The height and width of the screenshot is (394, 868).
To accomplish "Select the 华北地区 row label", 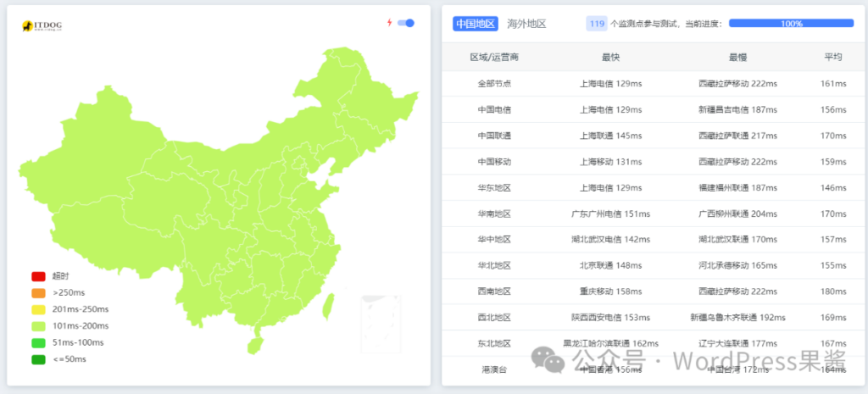I will [x=494, y=265].
